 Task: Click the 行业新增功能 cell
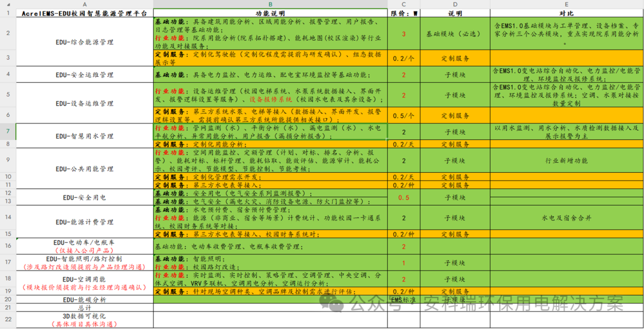pyautogui.click(x=566, y=160)
